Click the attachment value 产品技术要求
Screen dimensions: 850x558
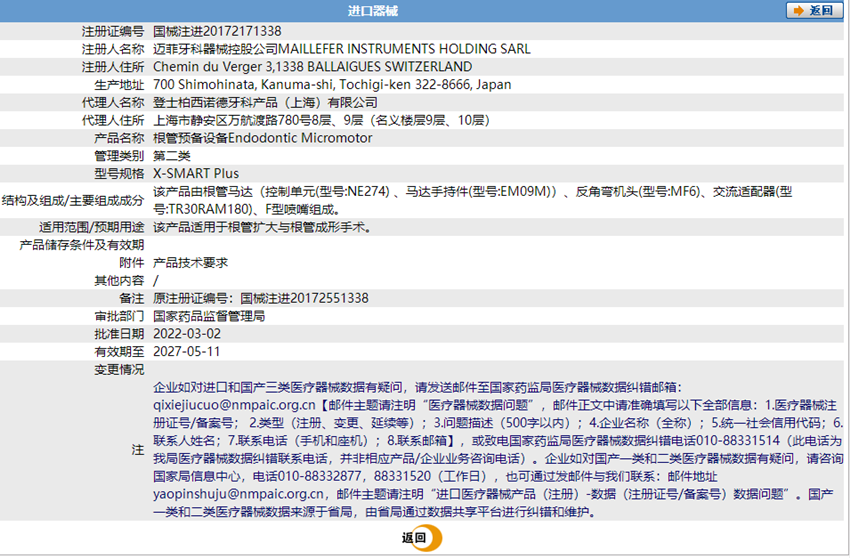pyautogui.click(x=190, y=263)
